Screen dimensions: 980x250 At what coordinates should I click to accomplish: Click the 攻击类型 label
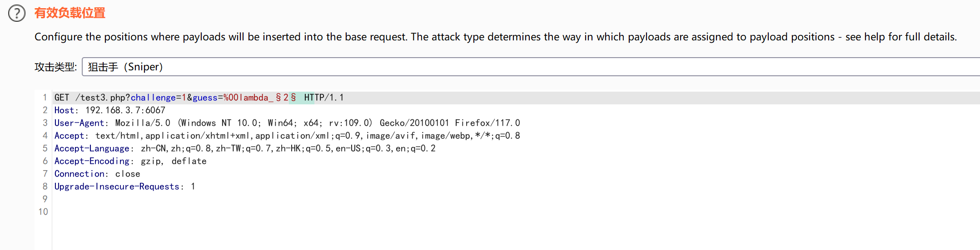click(x=55, y=67)
